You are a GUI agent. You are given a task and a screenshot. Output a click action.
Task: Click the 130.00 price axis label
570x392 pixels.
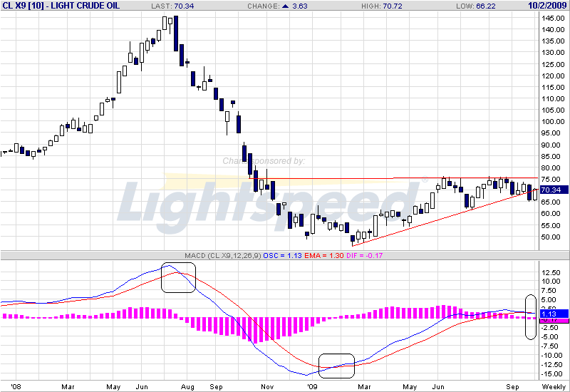553,52
